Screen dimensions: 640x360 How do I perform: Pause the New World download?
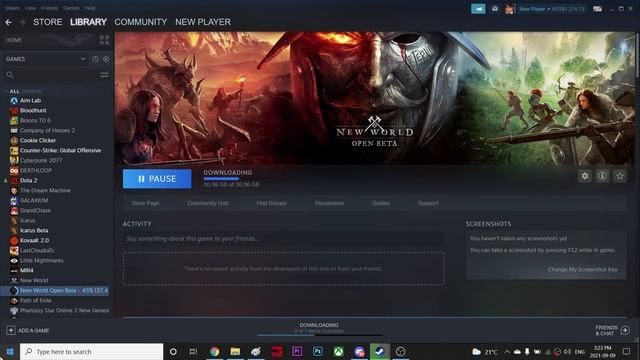pyautogui.click(x=157, y=179)
